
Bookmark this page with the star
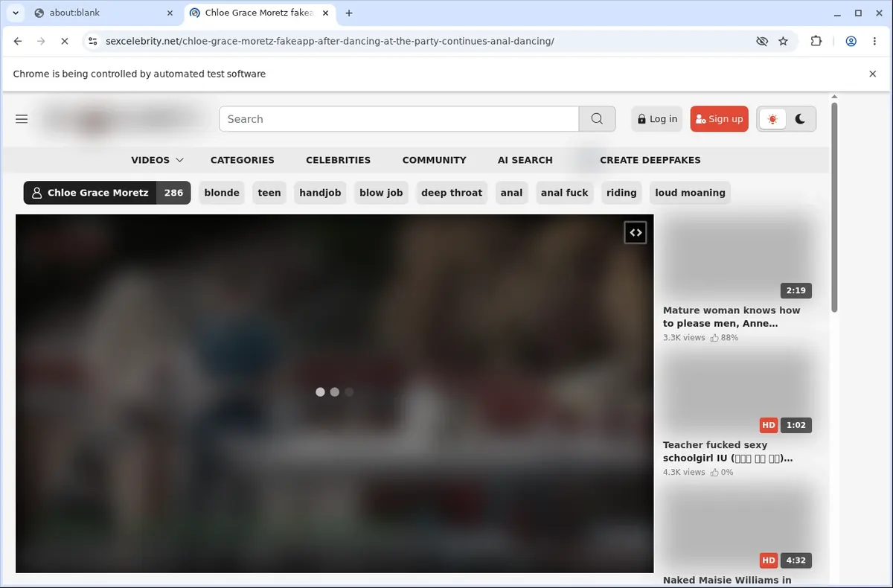[783, 41]
